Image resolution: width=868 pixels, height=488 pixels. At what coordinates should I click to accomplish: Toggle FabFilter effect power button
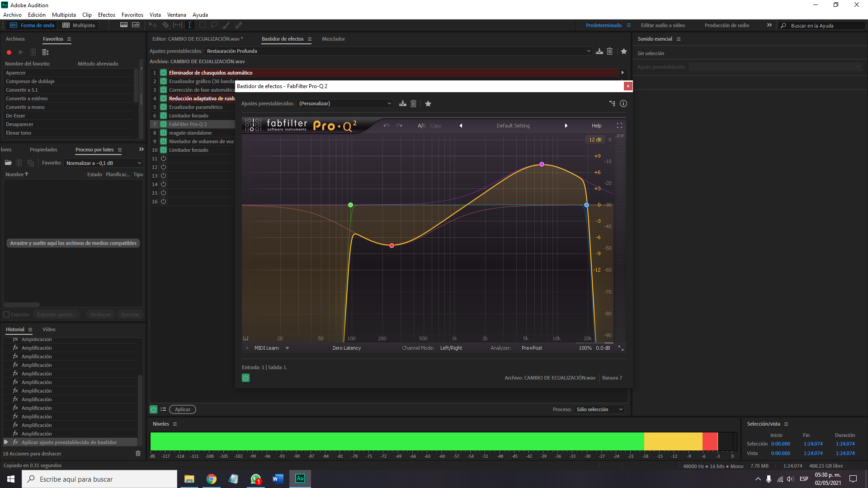click(245, 378)
